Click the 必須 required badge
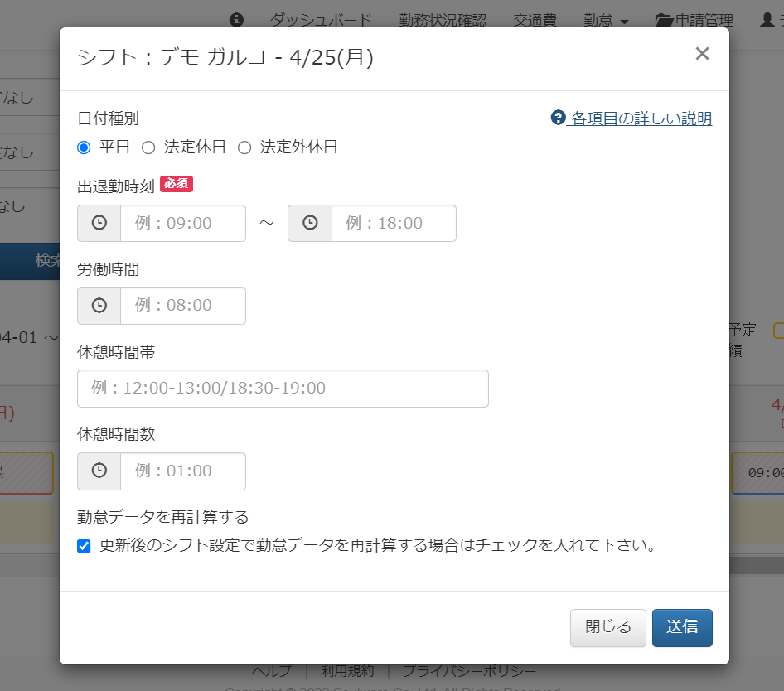The image size is (784, 691). pyautogui.click(x=177, y=184)
